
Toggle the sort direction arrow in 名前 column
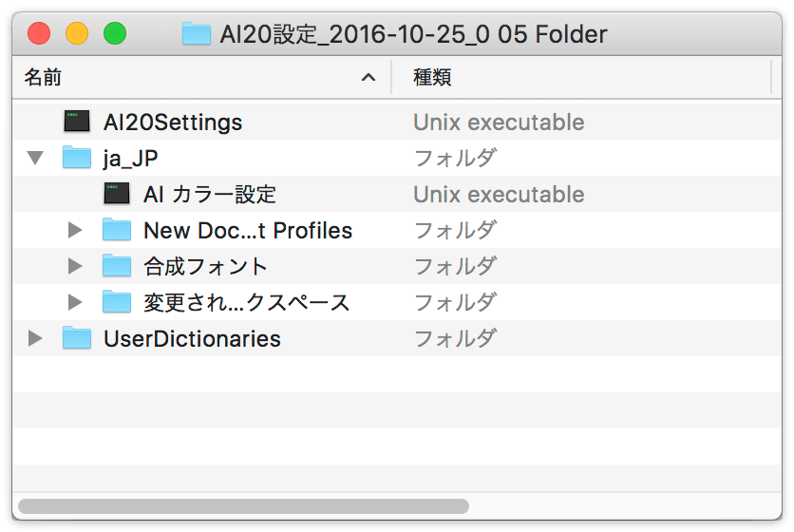point(369,78)
